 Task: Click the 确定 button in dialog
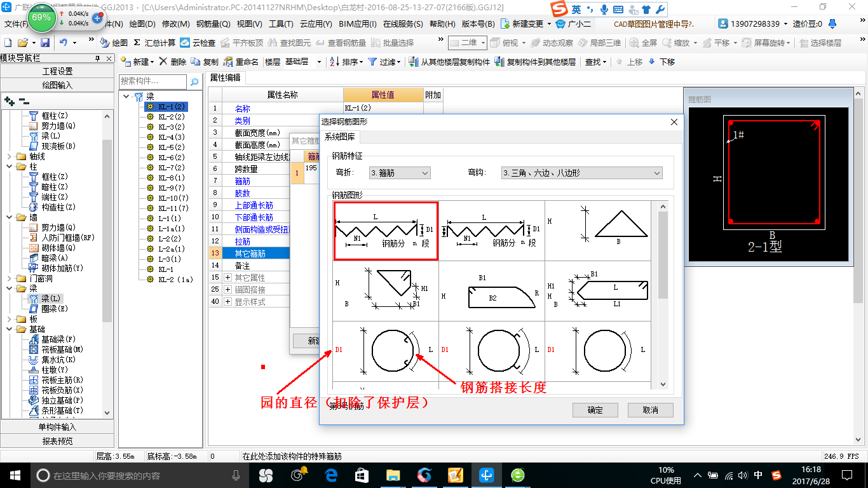tap(595, 410)
